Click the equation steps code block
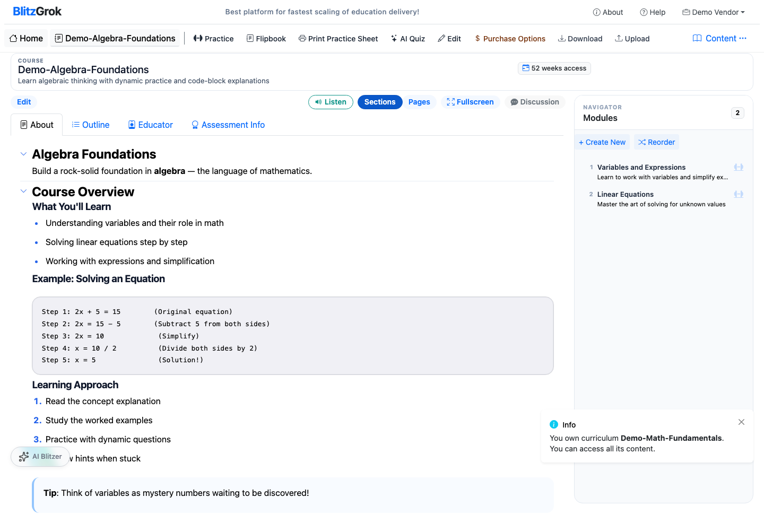The height and width of the screenshot is (532, 764). pos(293,336)
